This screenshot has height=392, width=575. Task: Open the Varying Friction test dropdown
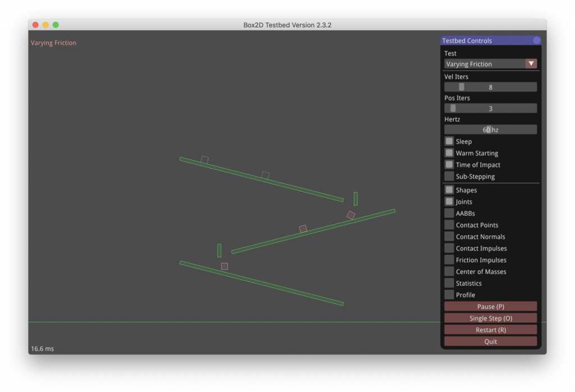pyautogui.click(x=490, y=64)
